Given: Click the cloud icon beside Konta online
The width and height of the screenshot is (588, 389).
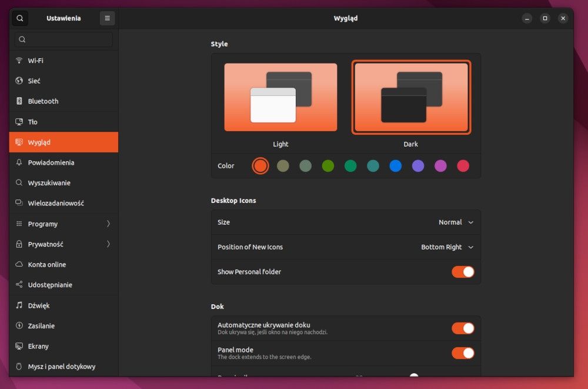Looking at the screenshot, I should 19,264.
